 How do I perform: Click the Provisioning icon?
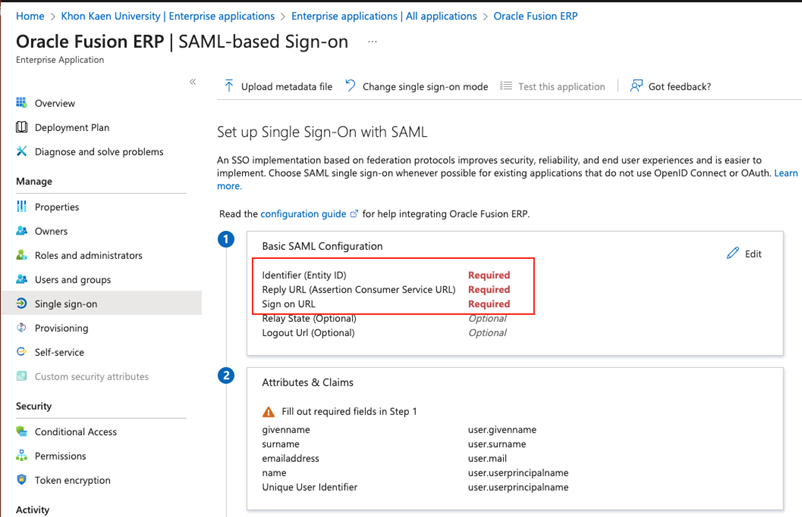[x=21, y=328]
